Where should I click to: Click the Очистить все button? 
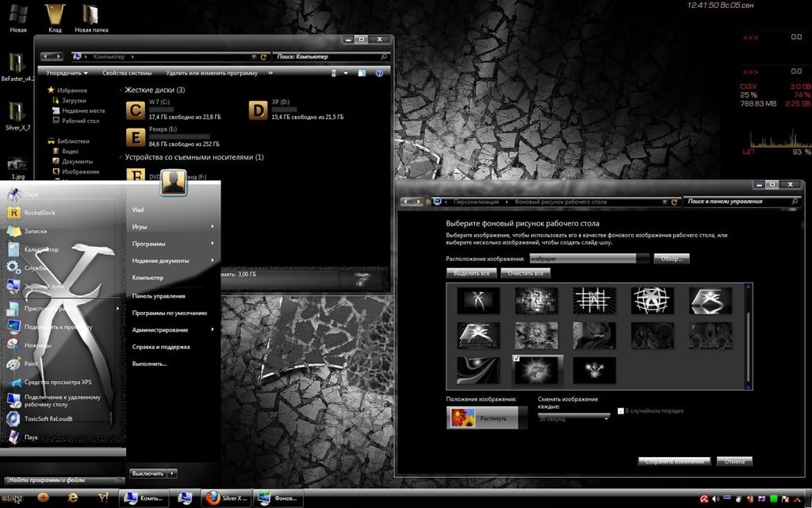pyautogui.click(x=525, y=273)
